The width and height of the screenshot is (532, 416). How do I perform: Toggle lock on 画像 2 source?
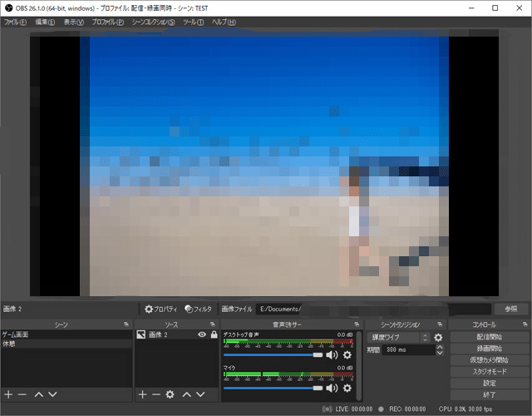tap(214, 334)
